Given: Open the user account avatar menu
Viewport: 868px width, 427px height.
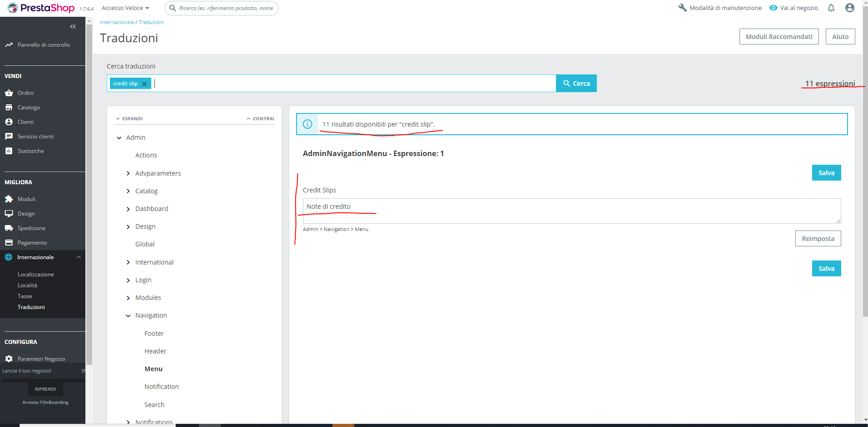Looking at the screenshot, I should point(850,8).
